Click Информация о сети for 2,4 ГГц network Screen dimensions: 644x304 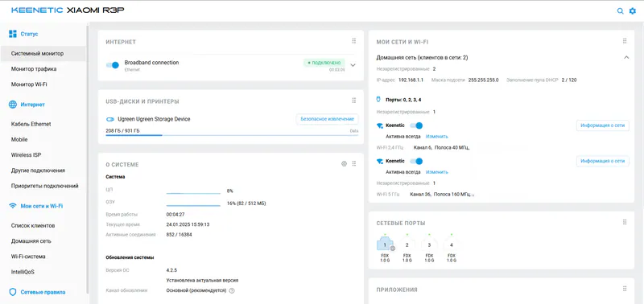coord(602,125)
